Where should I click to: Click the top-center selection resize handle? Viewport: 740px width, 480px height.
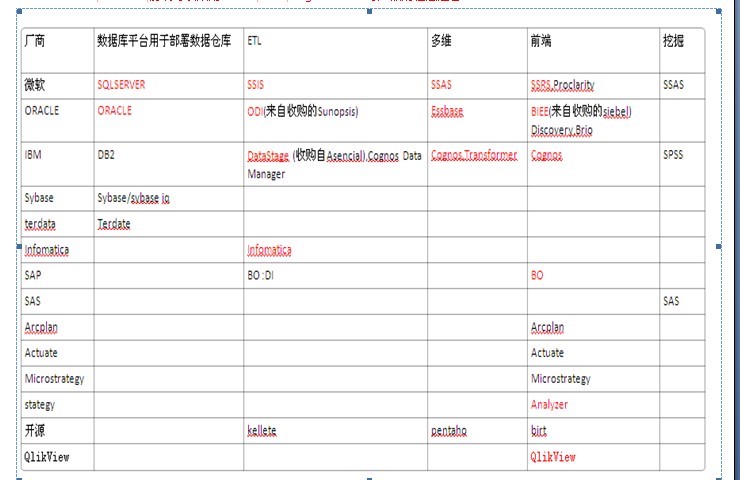(370, 11)
